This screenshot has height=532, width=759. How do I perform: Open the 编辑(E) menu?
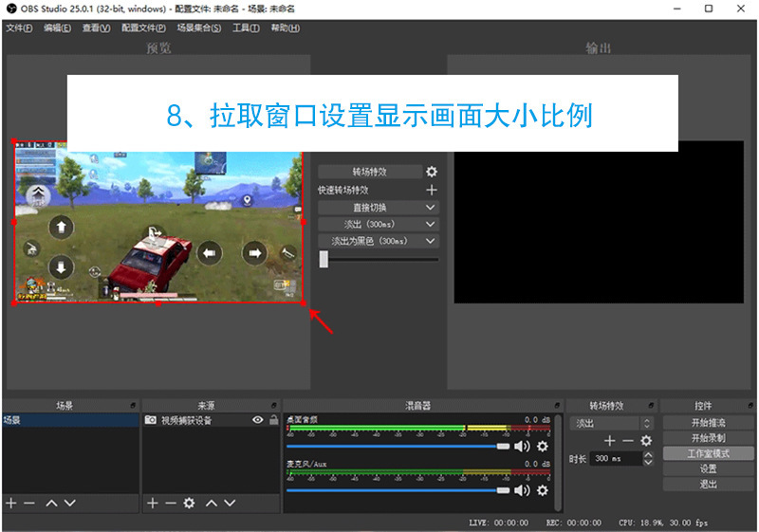(x=57, y=28)
